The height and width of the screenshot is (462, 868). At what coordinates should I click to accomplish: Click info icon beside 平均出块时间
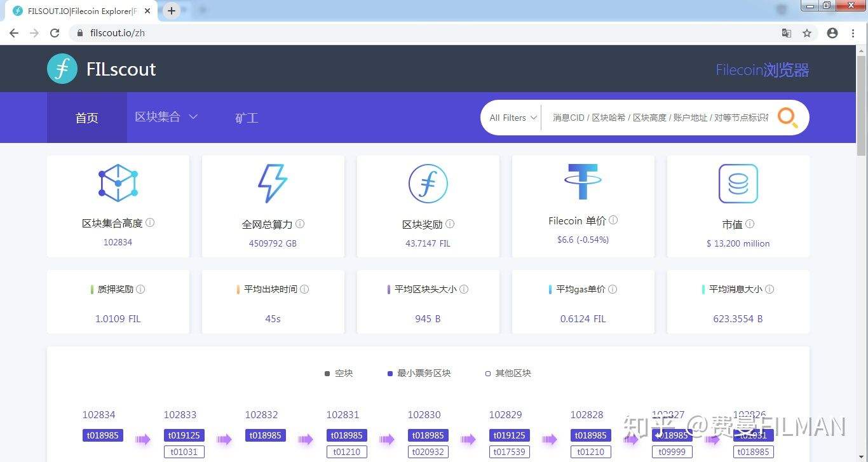(x=304, y=289)
